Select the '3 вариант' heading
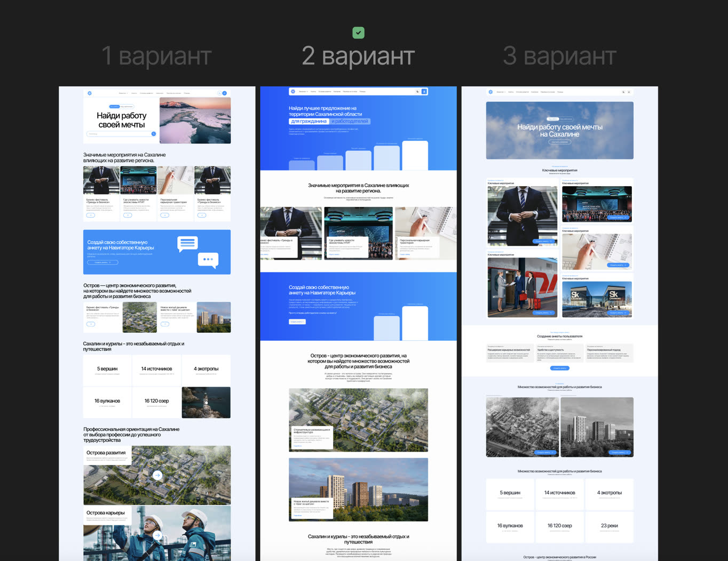The width and height of the screenshot is (728, 561). click(x=560, y=56)
